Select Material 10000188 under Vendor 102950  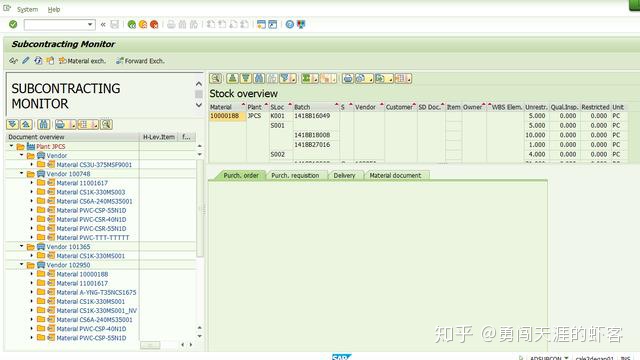[x=82, y=274]
